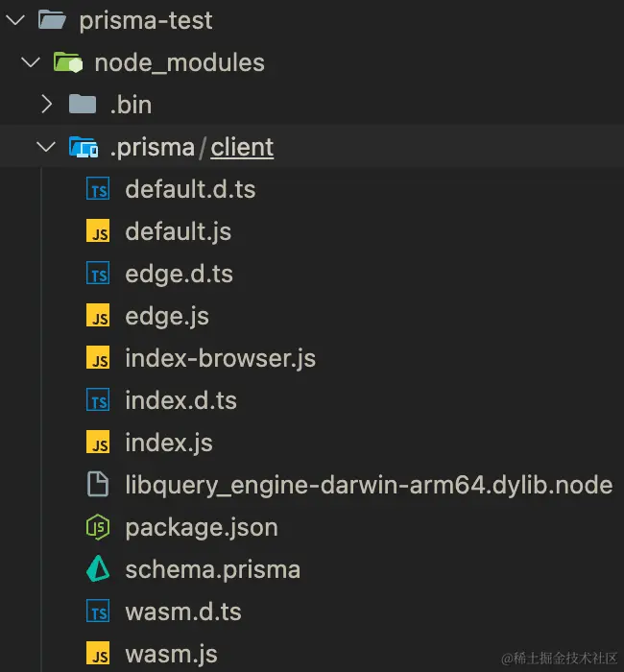Click the gray .bin folder icon
The width and height of the screenshot is (624, 672).
coord(83,104)
